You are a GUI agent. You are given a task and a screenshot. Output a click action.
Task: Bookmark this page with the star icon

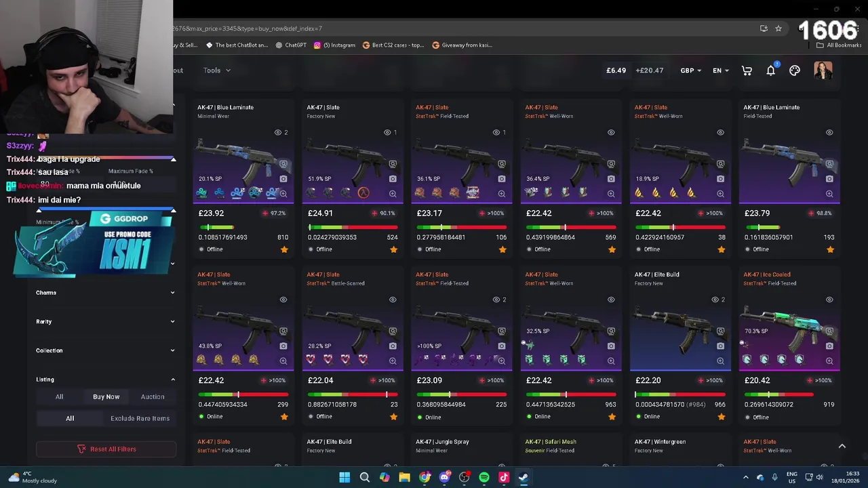point(778,28)
